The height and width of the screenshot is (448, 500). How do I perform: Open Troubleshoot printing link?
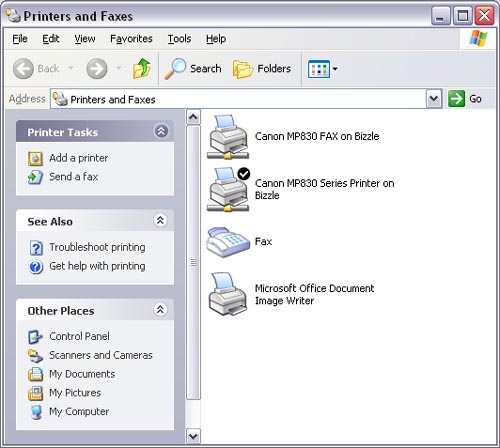[97, 247]
